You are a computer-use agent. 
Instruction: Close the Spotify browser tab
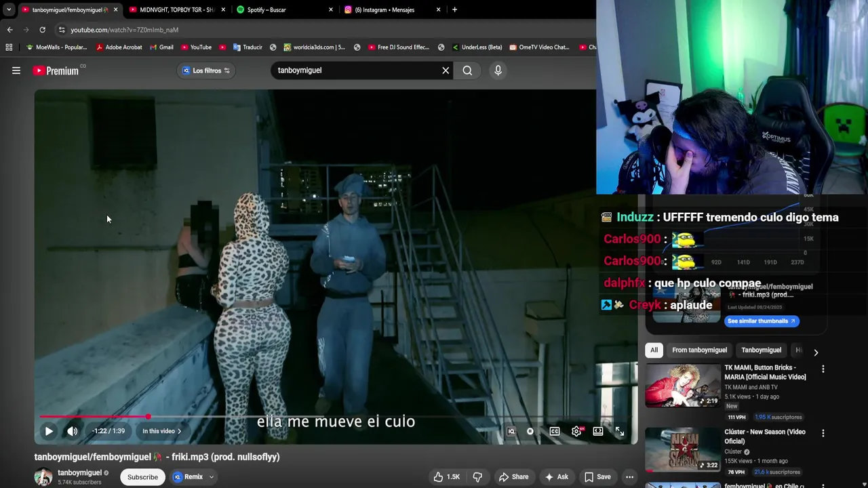click(331, 9)
